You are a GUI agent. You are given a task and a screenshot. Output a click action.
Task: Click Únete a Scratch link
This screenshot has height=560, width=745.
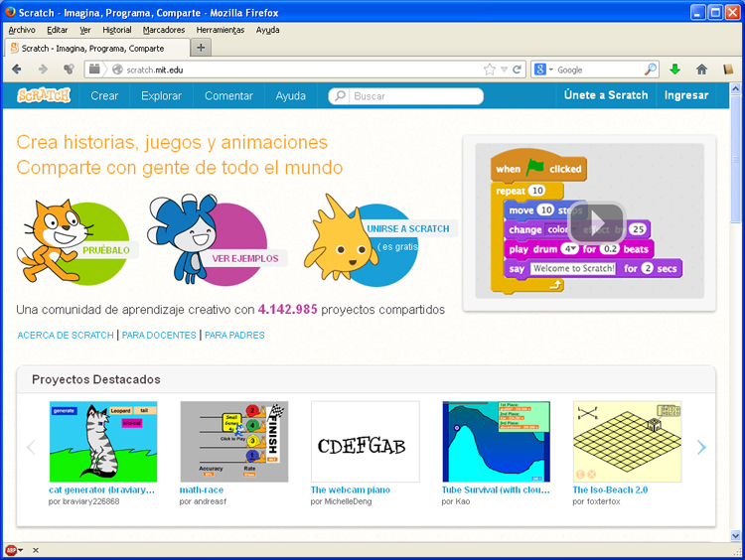click(606, 95)
